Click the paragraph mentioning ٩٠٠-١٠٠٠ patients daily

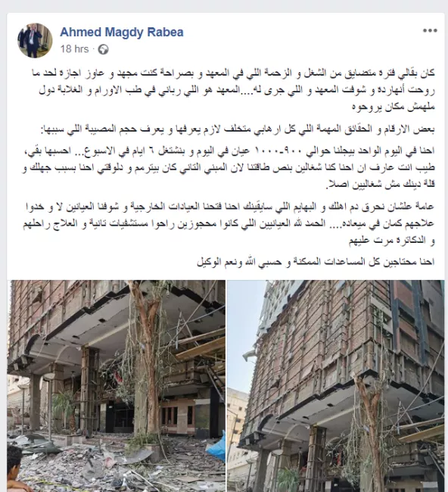(x=229, y=167)
